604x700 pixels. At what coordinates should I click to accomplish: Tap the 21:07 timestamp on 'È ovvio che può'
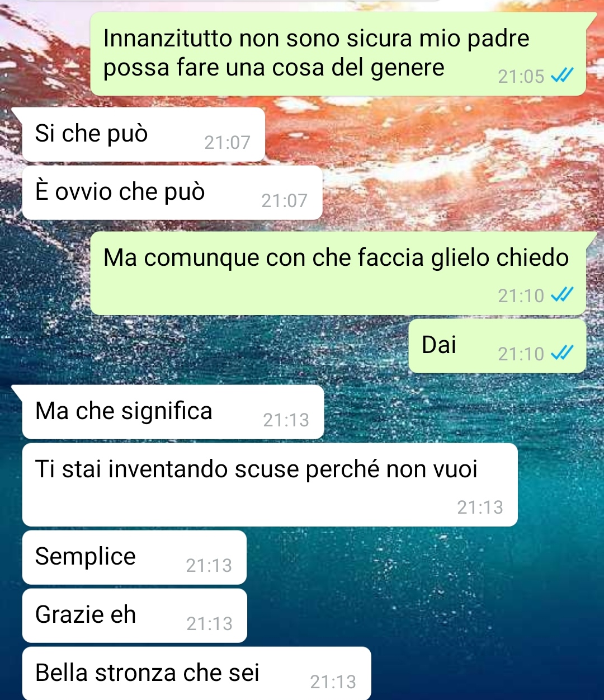pyautogui.click(x=284, y=201)
